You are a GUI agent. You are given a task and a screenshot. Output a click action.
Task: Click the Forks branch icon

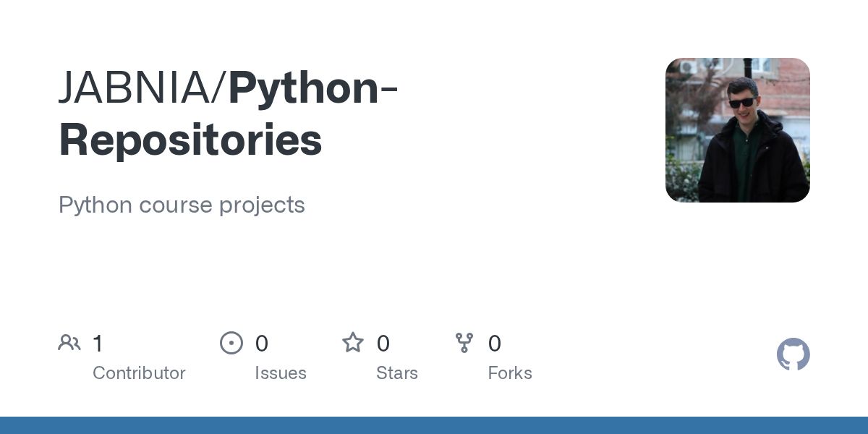pos(464,343)
